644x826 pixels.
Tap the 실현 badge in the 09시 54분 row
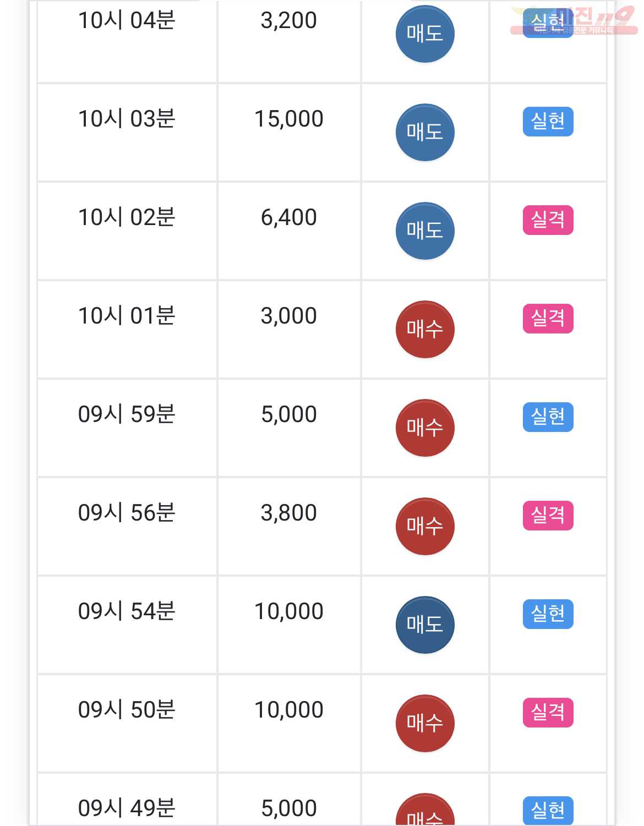[548, 614]
